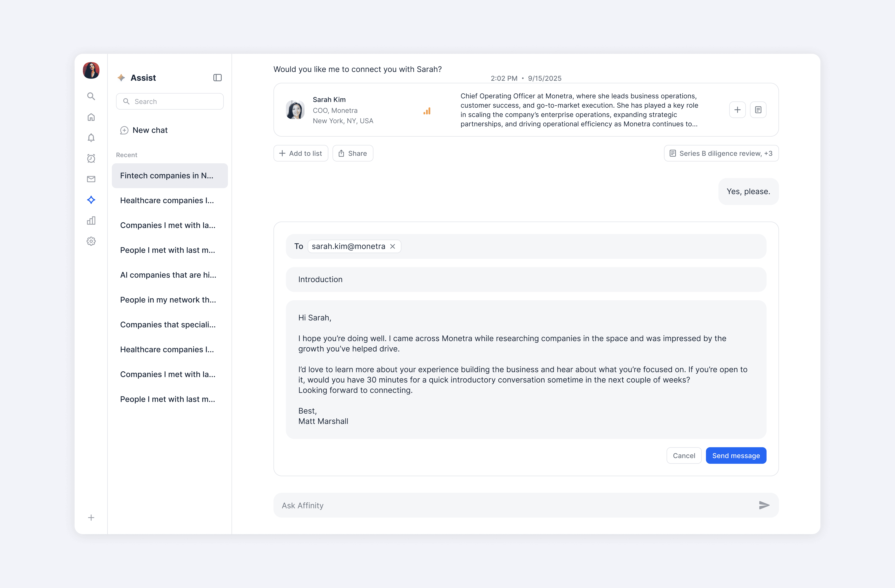895x588 pixels.
Task: Open notes icon on Sarah Kim card
Action: [x=758, y=110]
